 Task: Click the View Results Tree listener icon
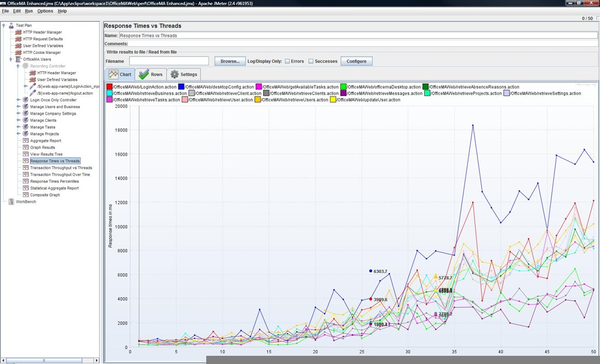point(25,154)
